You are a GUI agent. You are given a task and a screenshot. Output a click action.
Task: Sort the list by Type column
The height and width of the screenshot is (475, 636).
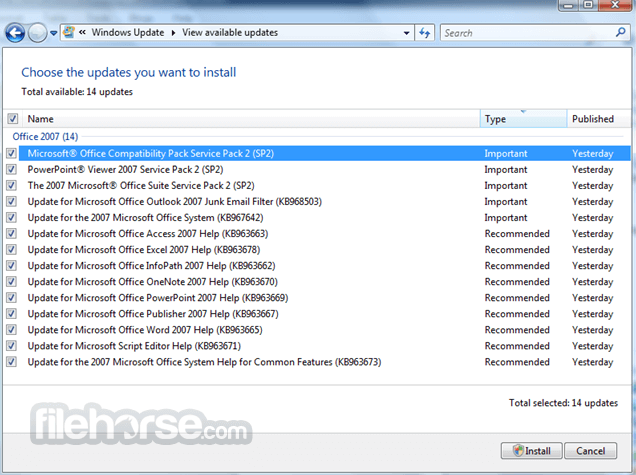click(x=495, y=119)
